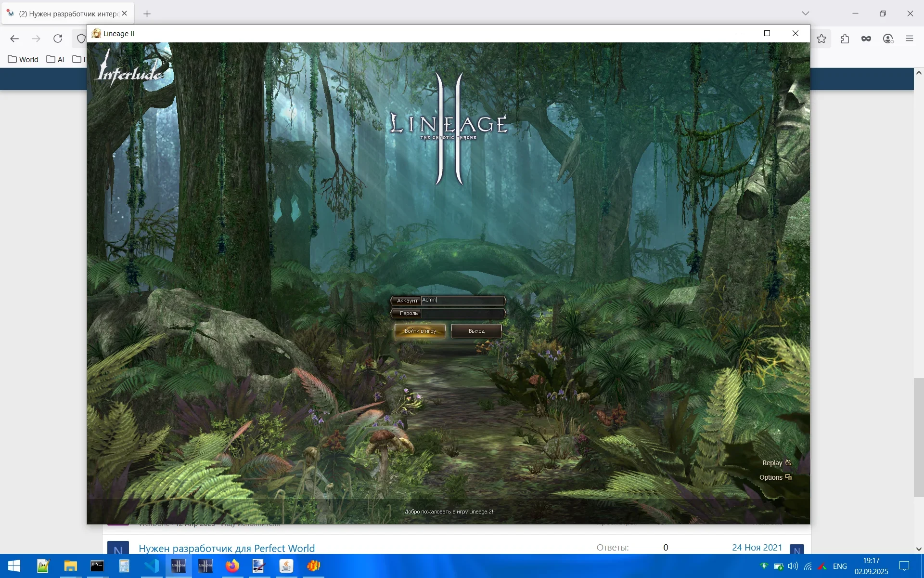This screenshot has width=924, height=578.
Task: Click the Replay icon beside its label
Action: click(788, 462)
